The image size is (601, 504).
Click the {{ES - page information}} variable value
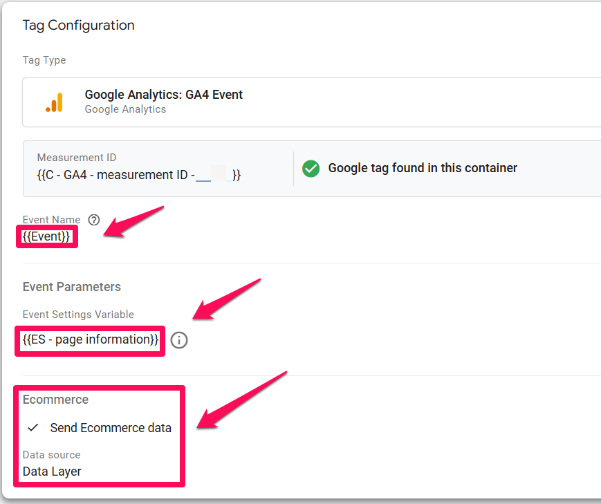coord(90,340)
